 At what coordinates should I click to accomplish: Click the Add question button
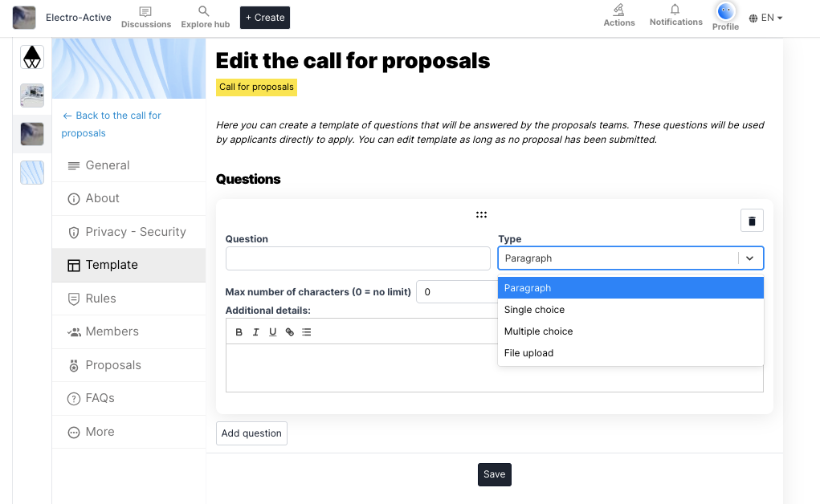pyautogui.click(x=251, y=433)
